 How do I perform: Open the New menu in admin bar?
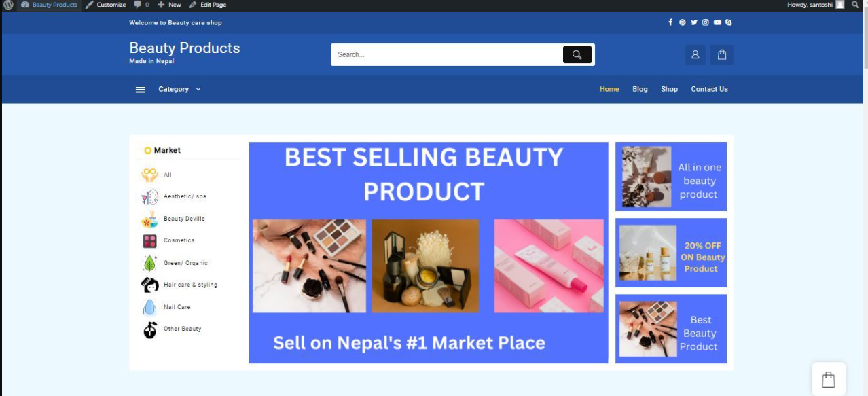tap(170, 5)
